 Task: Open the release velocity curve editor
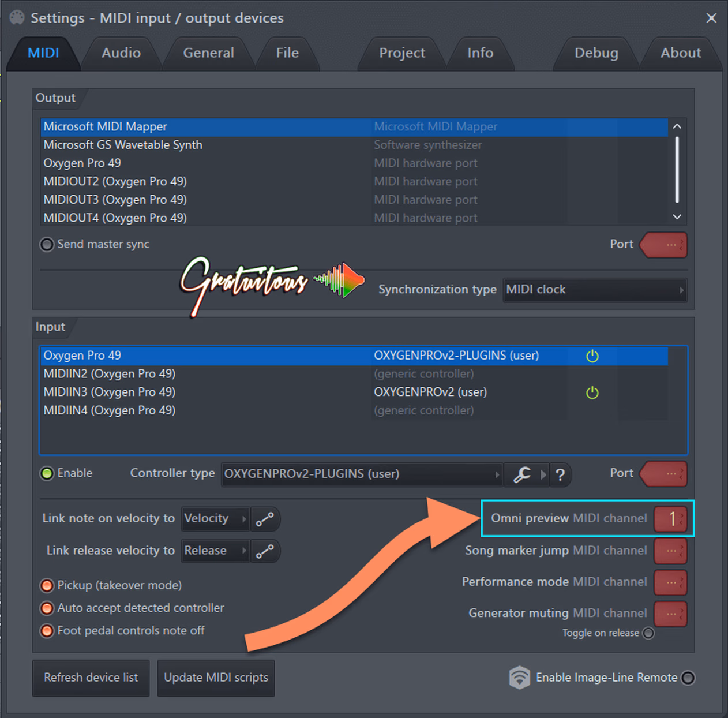(x=265, y=551)
